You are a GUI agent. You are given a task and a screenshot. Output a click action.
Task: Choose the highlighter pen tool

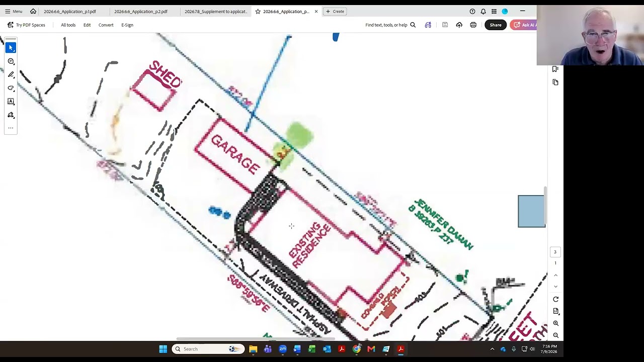tap(11, 75)
